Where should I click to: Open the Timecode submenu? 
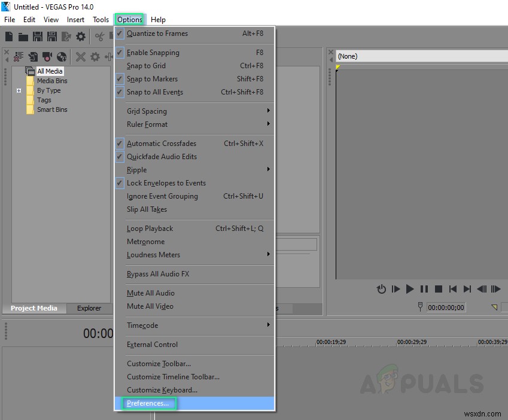tap(194, 325)
